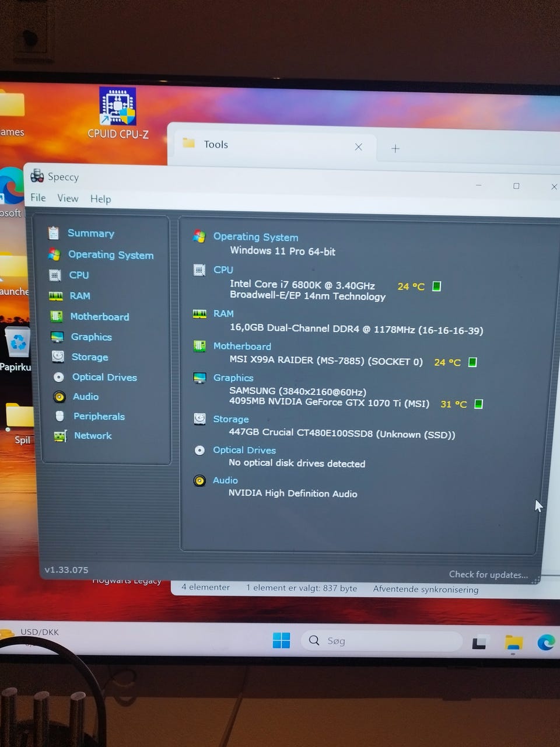
Task: Click the Windows 11 Pro 64-bit text
Action: click(x=282, y=251)
